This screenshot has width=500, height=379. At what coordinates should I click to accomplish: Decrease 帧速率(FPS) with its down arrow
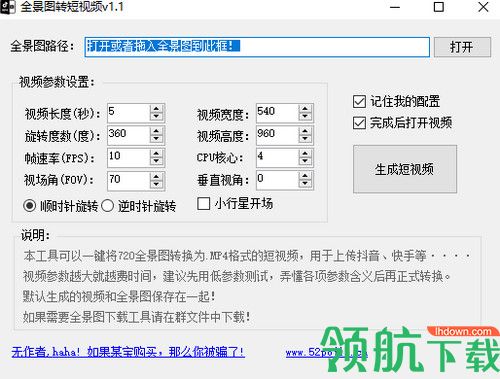(156, 161)
